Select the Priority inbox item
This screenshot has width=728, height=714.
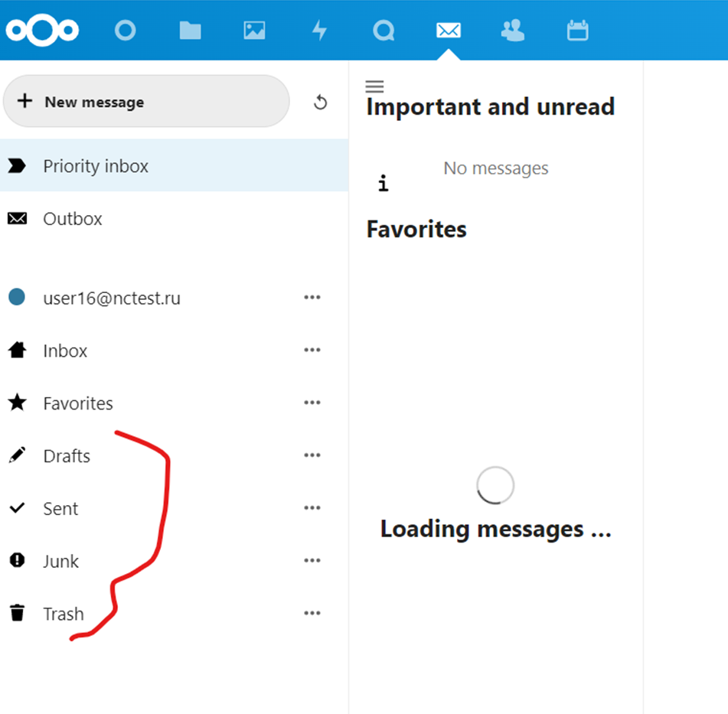pos(96,166)
